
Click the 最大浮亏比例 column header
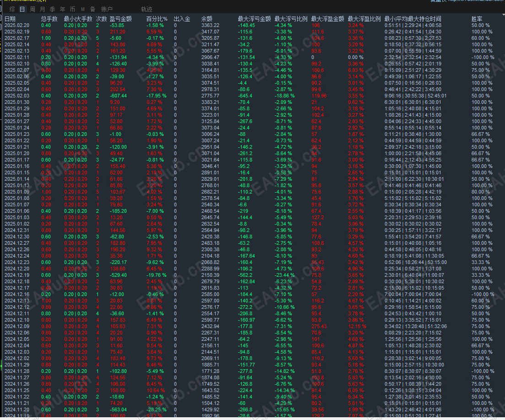[x=291, y=19]
